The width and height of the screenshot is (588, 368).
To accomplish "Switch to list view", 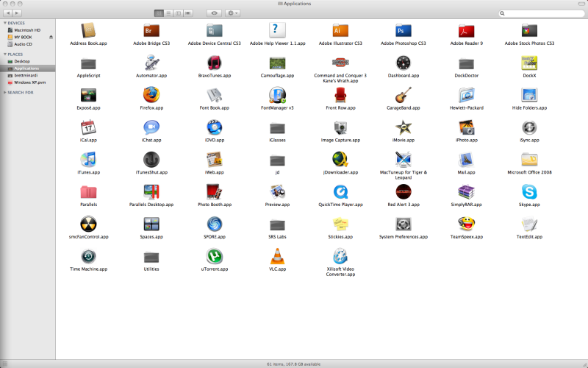I will pyautogui.click(x=169, y=13).
